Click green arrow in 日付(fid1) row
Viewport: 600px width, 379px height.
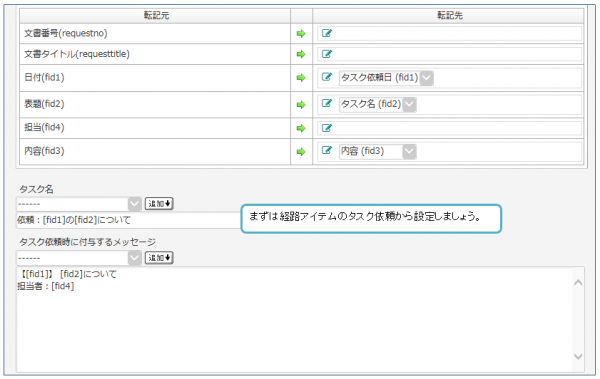[x=301, y=78]
